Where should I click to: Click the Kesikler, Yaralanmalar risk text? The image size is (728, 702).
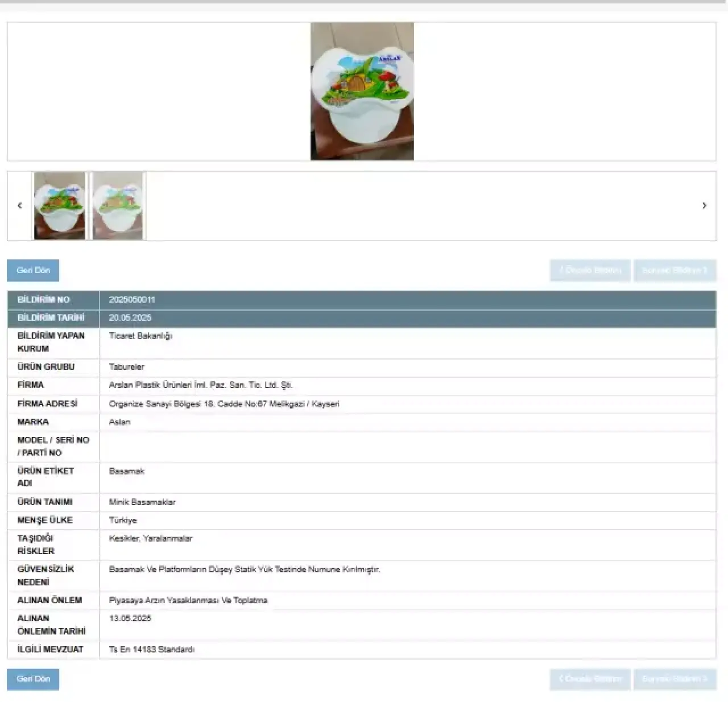pos(151,539)
